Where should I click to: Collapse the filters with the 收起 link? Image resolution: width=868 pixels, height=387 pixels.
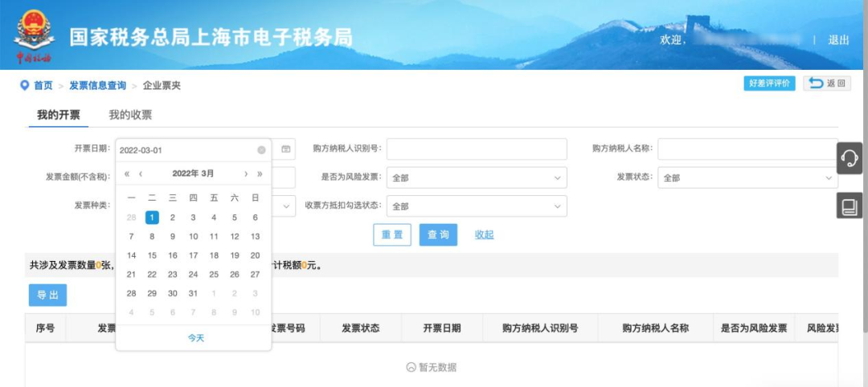click(484, 234)
